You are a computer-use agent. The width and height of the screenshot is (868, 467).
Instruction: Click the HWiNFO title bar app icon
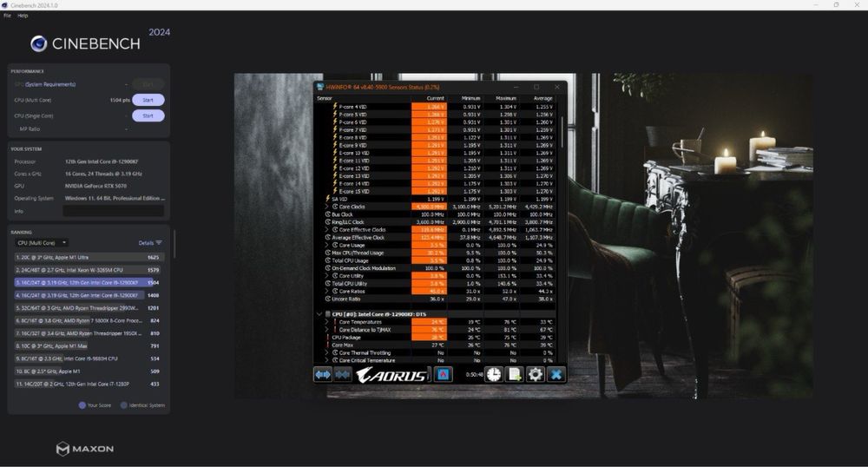pyautogui.click(x=320, y=87)
